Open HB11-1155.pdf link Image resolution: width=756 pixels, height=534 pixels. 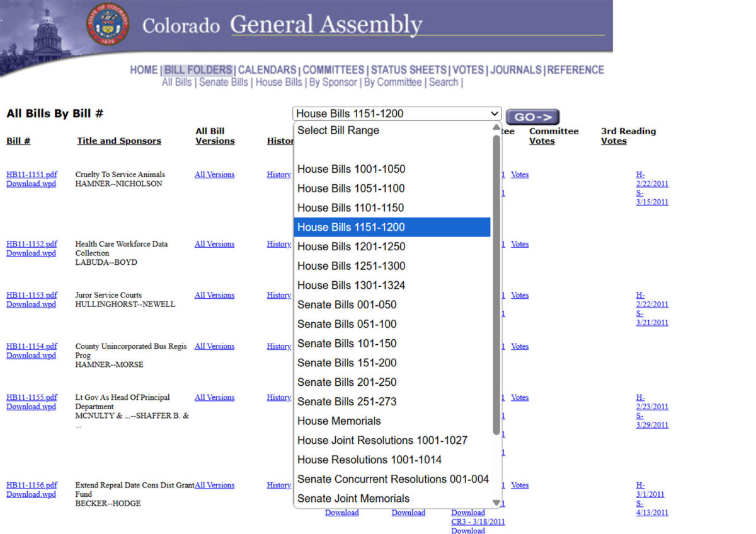[31, 397]
